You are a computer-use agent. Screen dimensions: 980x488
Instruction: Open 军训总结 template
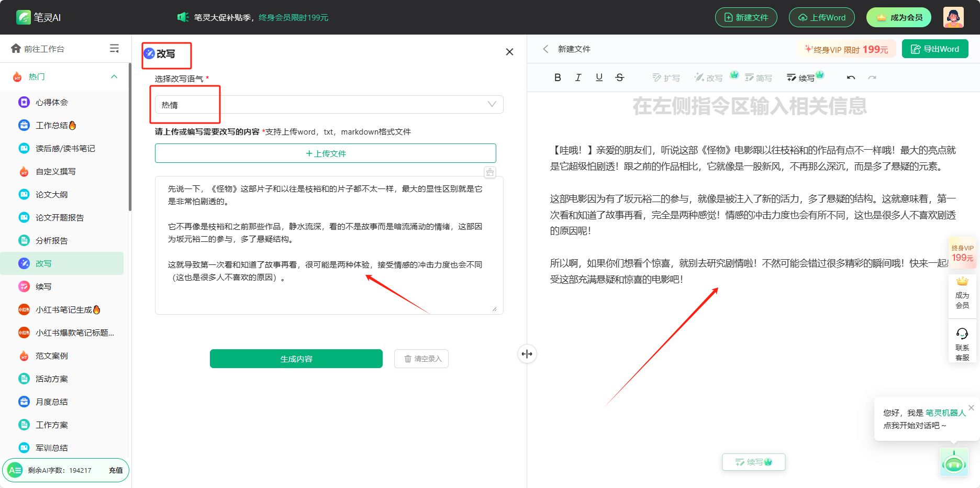[62, 448]
